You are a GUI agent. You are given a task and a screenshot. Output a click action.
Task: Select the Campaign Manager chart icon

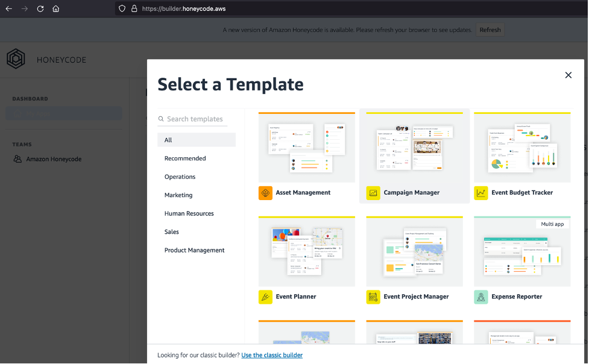tap(373, 193)
